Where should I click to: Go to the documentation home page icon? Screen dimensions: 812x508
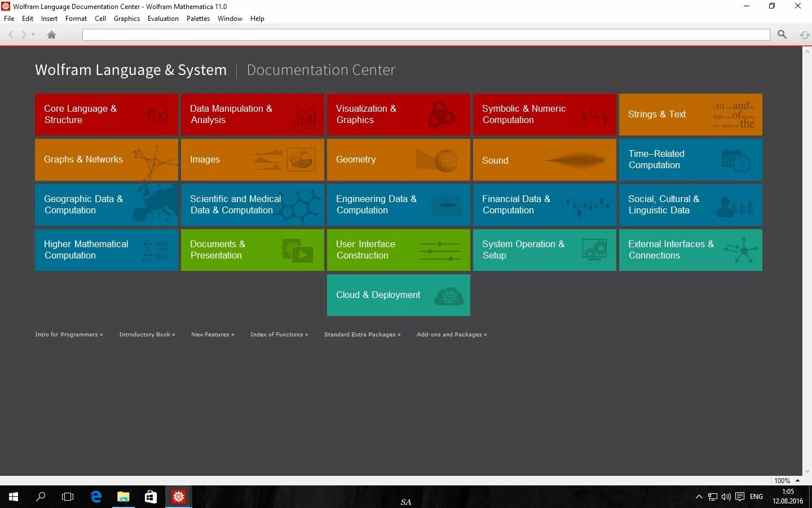pos(51,35)
